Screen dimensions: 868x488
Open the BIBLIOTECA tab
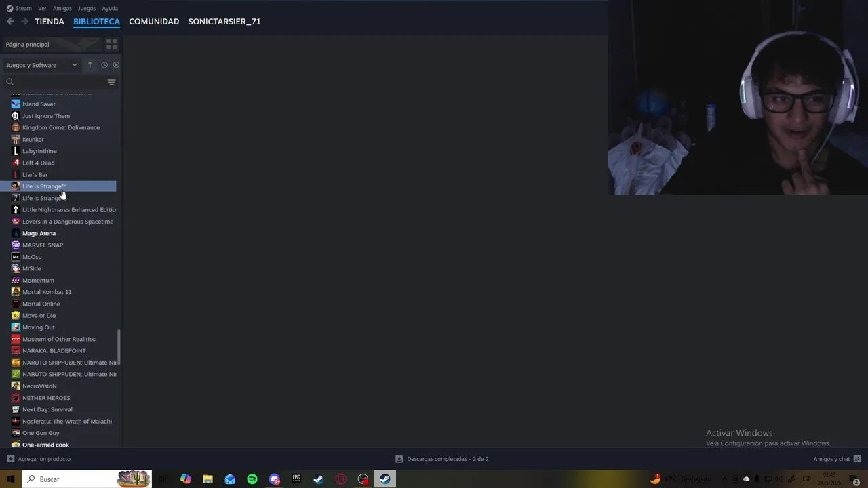[x=96, y=22]
